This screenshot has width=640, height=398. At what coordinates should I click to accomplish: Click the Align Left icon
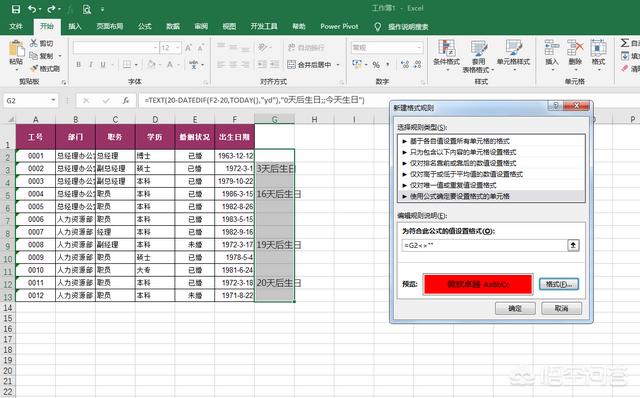click(x=221, y=64)
